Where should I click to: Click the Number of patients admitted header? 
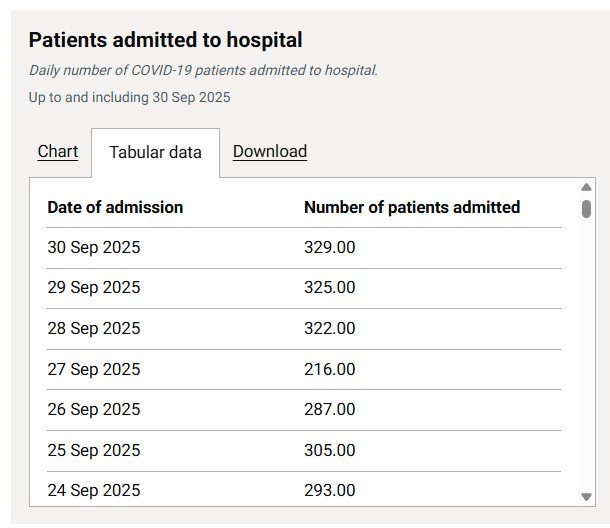click(412, 207)
